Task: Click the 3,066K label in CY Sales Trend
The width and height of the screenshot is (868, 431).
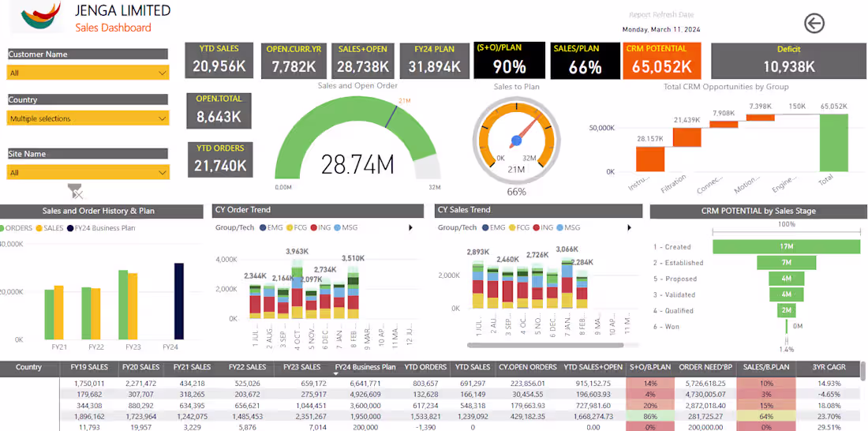Action: [567, 249]
